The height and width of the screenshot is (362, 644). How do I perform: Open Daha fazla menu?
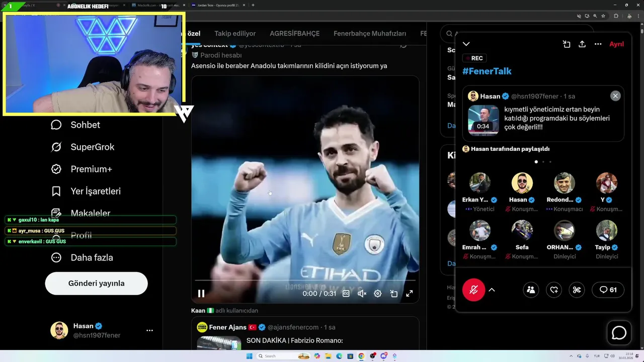tap(82, 257)
